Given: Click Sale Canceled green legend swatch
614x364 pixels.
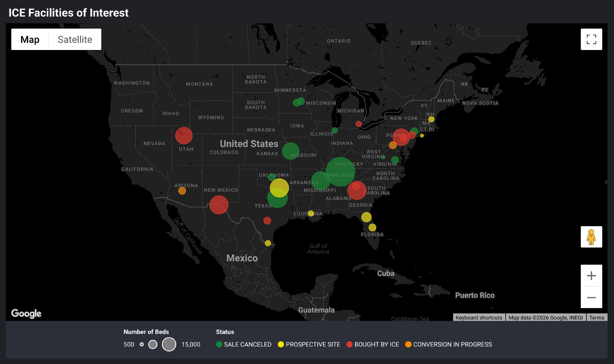Looking at the screenshot, I should tap(219, 344).
